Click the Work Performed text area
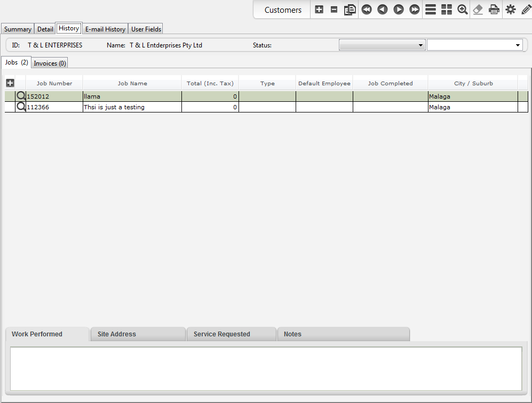The image size is (532, 403). pos(266,368)
